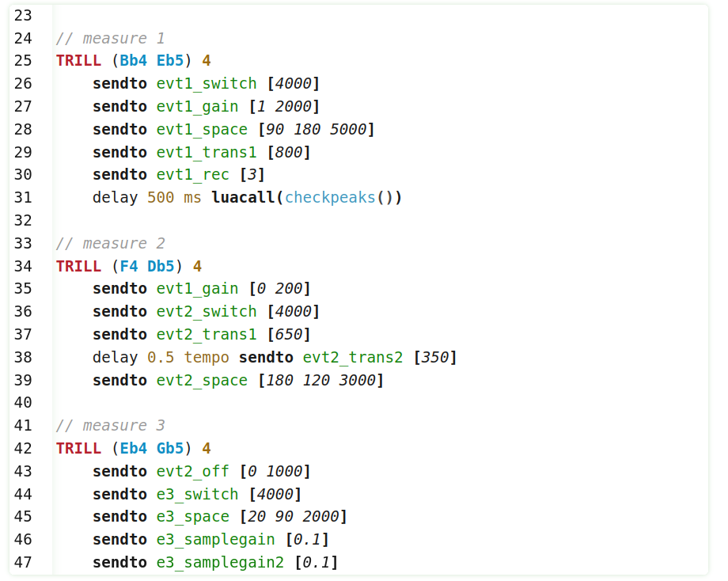The image size is (728, 581).
Task: Click the keyword "luacall"
Action: 243,197
